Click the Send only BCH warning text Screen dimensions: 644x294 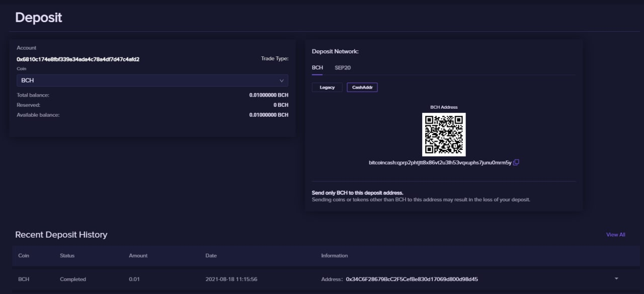point(358,193)
